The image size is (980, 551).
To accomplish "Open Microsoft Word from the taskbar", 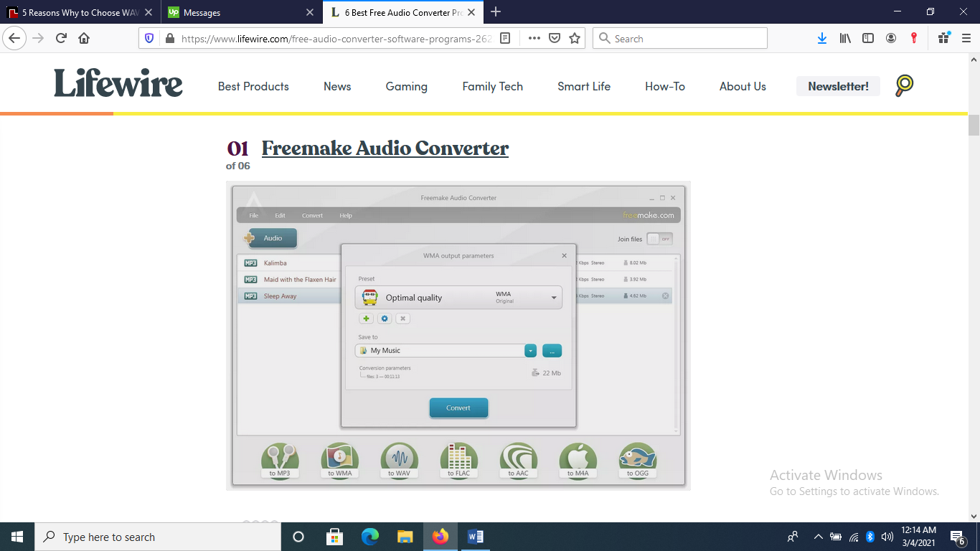I will click(x=475, y=537).
